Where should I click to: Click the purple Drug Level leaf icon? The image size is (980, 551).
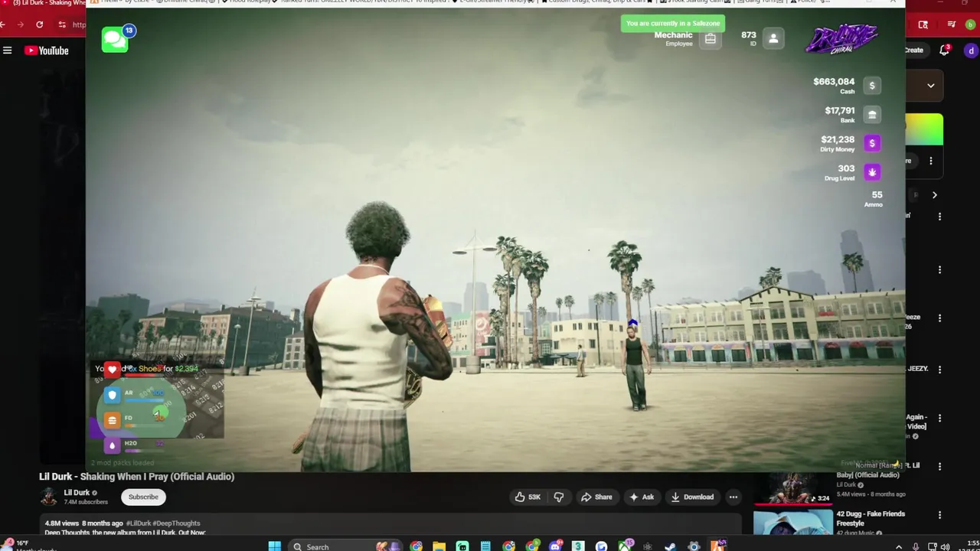(x=871, y=172)
